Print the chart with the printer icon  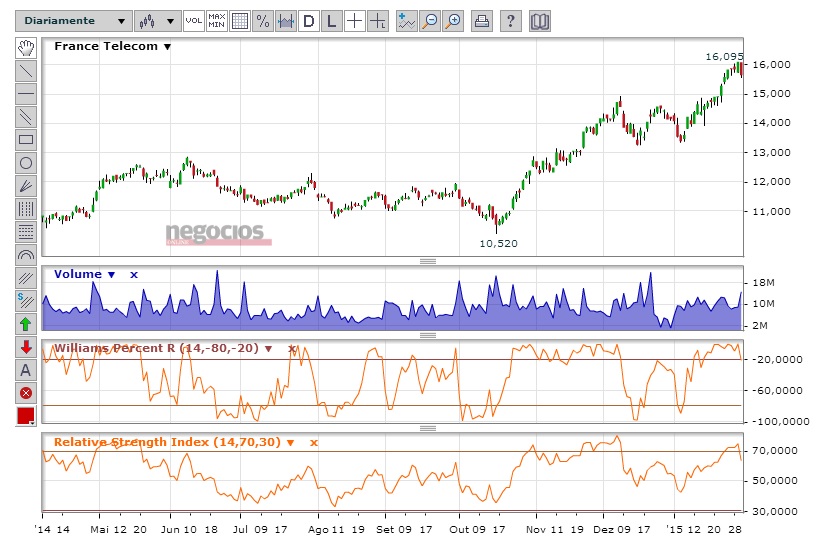(x=482, y=21)
